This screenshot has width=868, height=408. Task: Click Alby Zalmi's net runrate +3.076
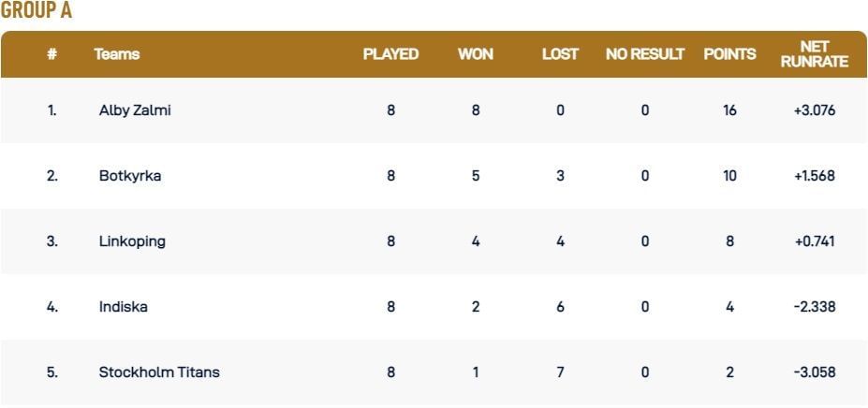[x=814, y=110]
